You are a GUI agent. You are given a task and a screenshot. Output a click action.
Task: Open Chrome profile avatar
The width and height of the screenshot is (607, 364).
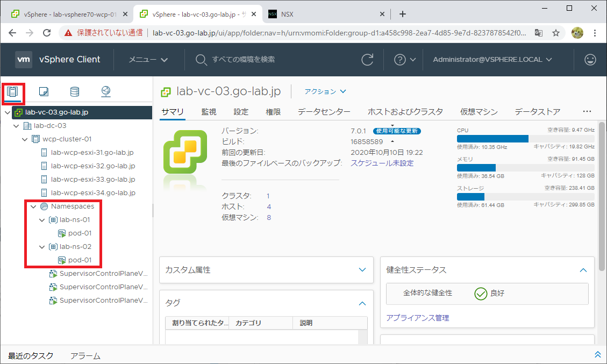[x=577, y=33]
